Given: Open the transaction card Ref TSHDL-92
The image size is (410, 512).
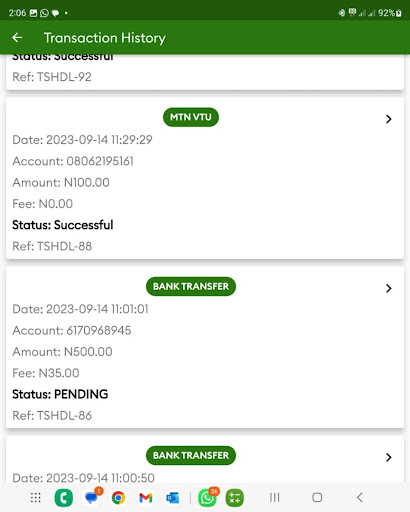Looking at the screenshot, I should tap(205, 72).
